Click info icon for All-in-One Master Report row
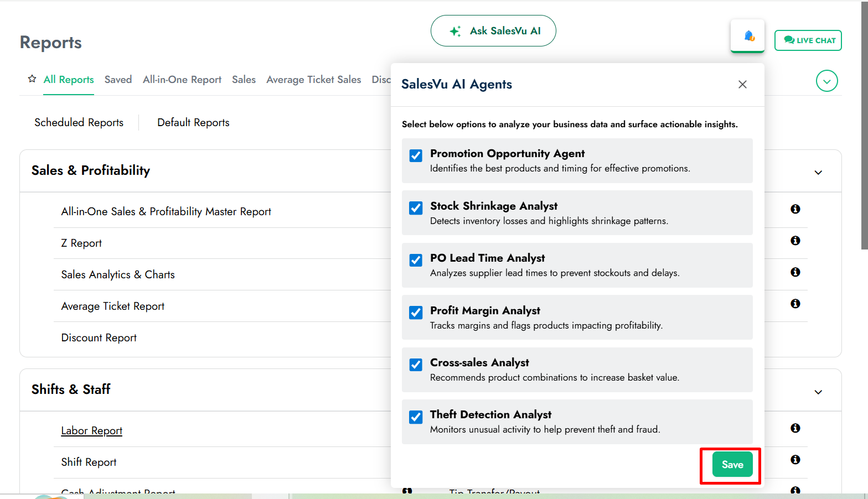868x499 pixels. point(795,209)
